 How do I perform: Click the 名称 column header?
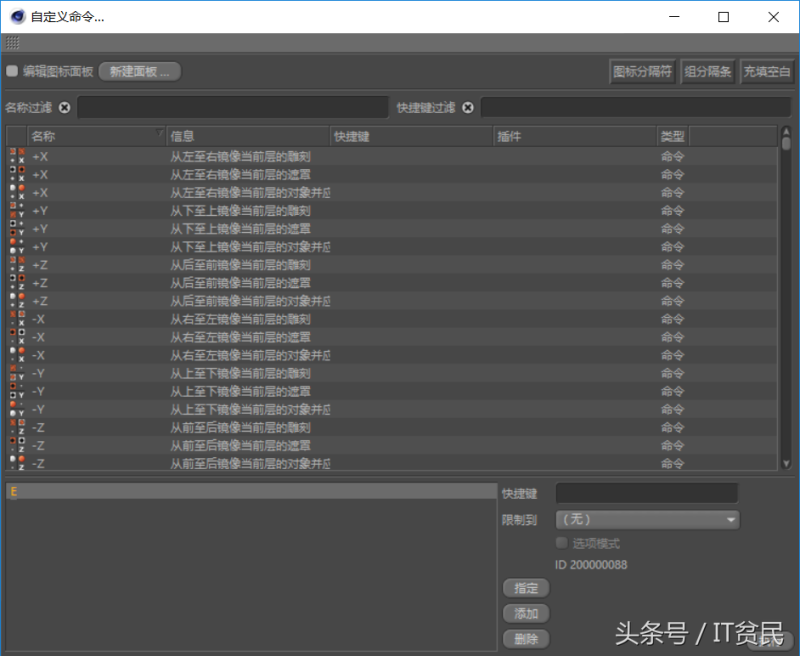click(80, 135)
